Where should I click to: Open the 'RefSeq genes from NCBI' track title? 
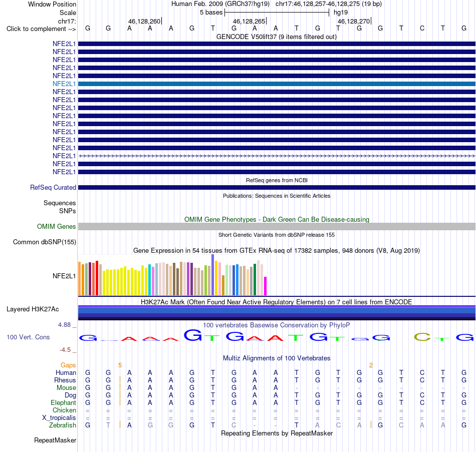pyautogui.click(x=277, y=180)
